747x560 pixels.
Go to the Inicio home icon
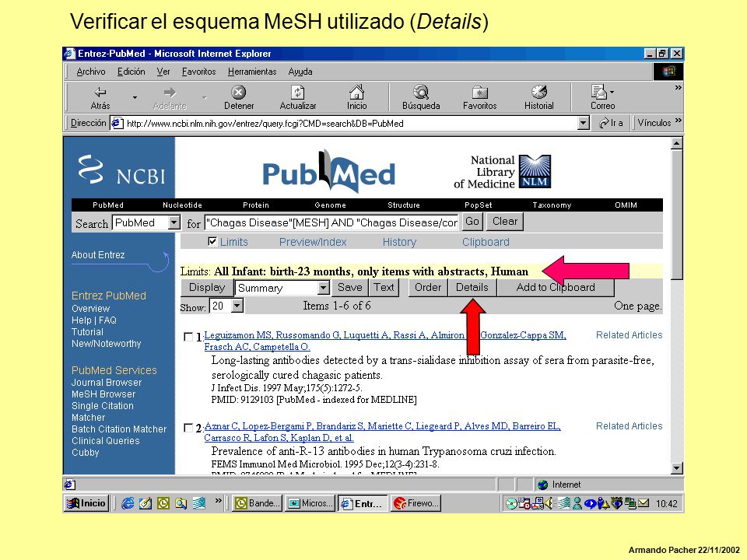[356, 98]
